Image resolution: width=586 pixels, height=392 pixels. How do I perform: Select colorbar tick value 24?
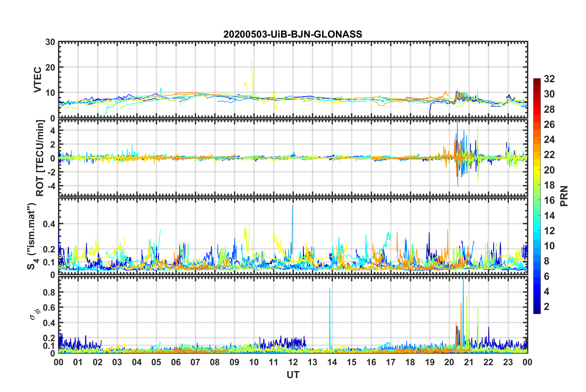549,140
